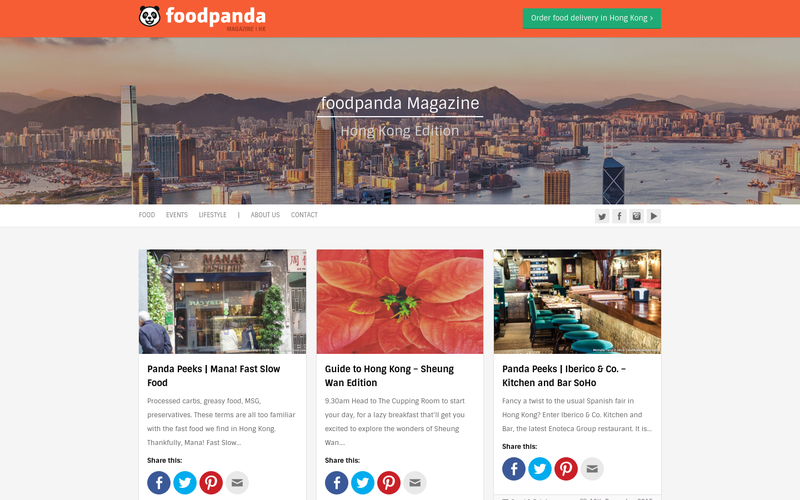Open the YouTube play icon in navigation bar
The image size is (800, 500).
point(654,216)
